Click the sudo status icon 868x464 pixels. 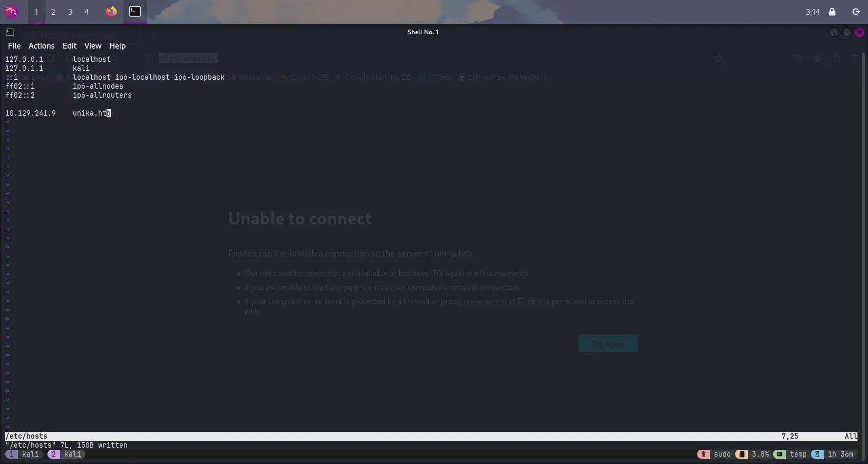703,454
